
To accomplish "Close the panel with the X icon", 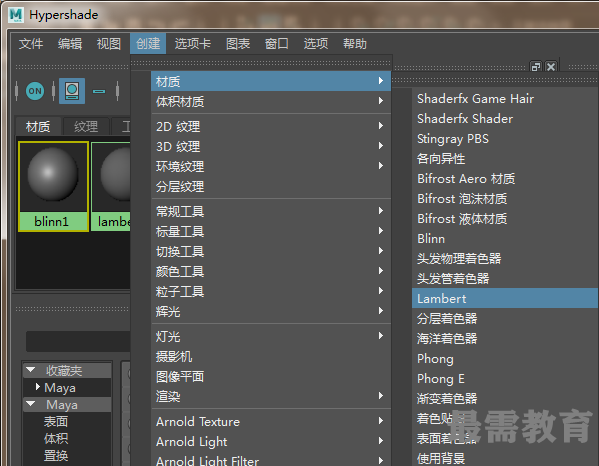I will tap(551, 67).
